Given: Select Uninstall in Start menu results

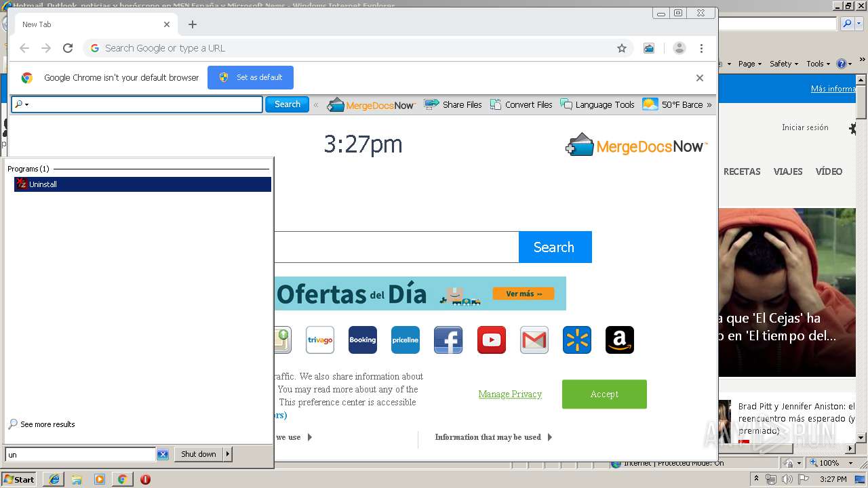Looking at the screenshot, I should coord(142,184).
